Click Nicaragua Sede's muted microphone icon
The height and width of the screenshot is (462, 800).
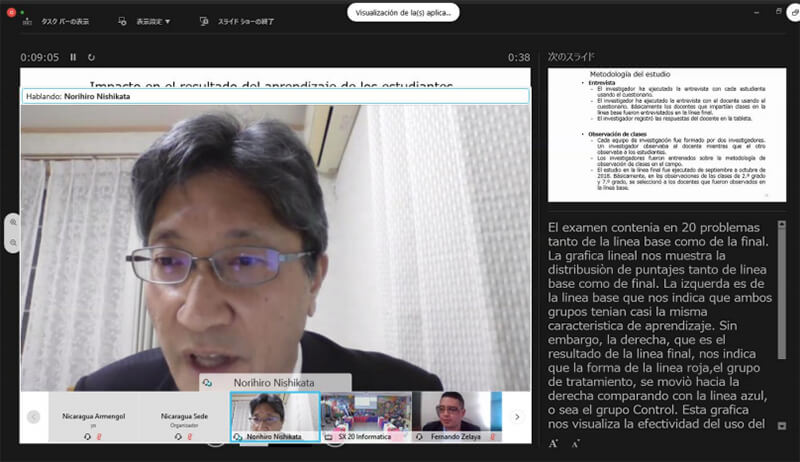coord(190,437)
